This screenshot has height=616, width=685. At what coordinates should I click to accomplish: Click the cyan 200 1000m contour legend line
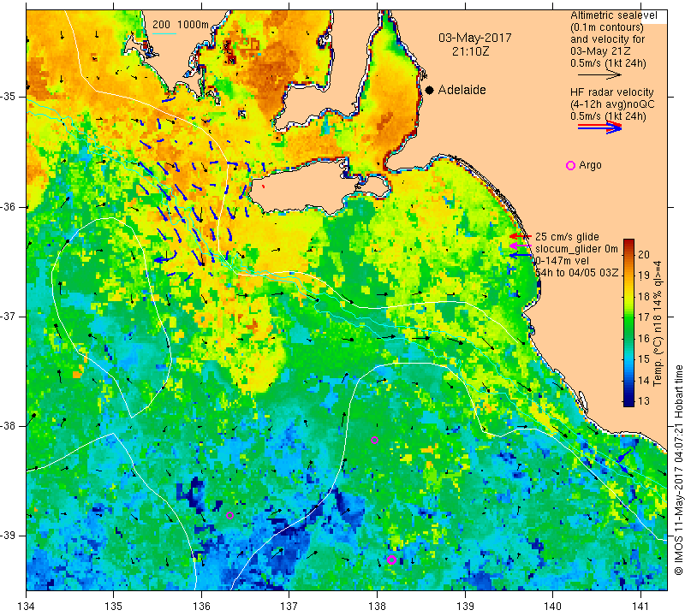164,33
